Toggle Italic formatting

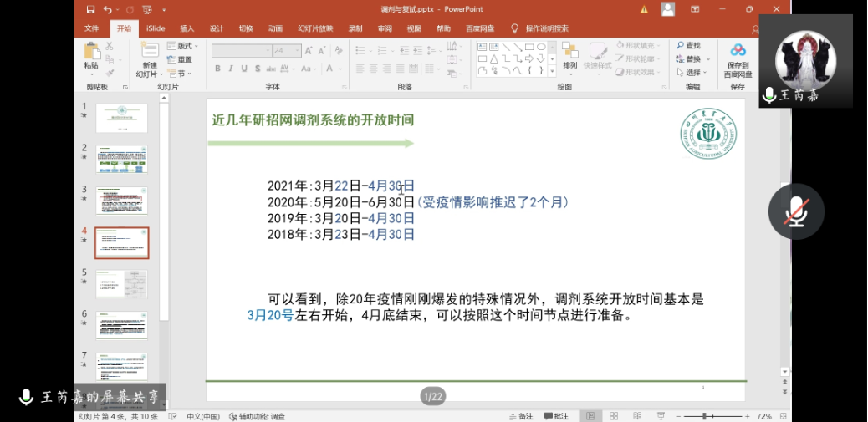tap(232, 69)
